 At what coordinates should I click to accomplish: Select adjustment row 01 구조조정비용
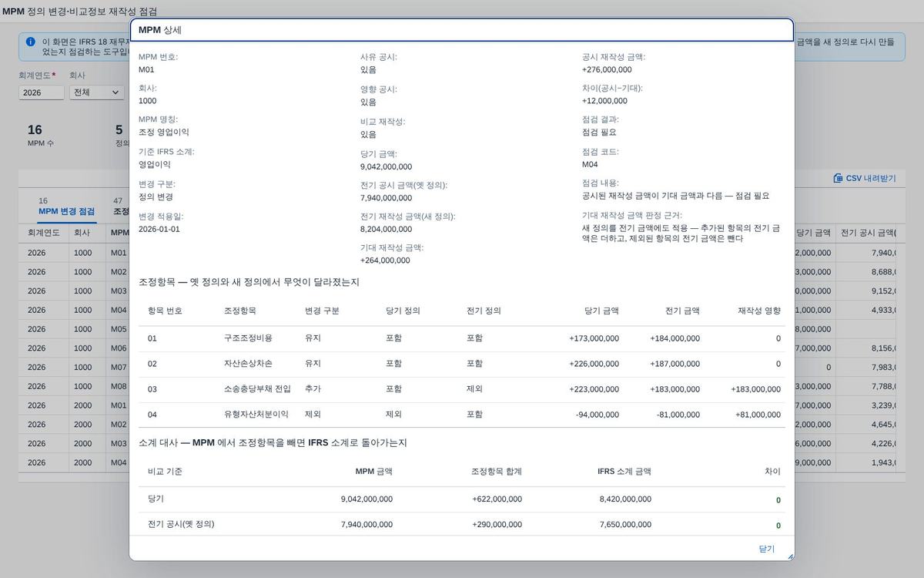point(462,338)
